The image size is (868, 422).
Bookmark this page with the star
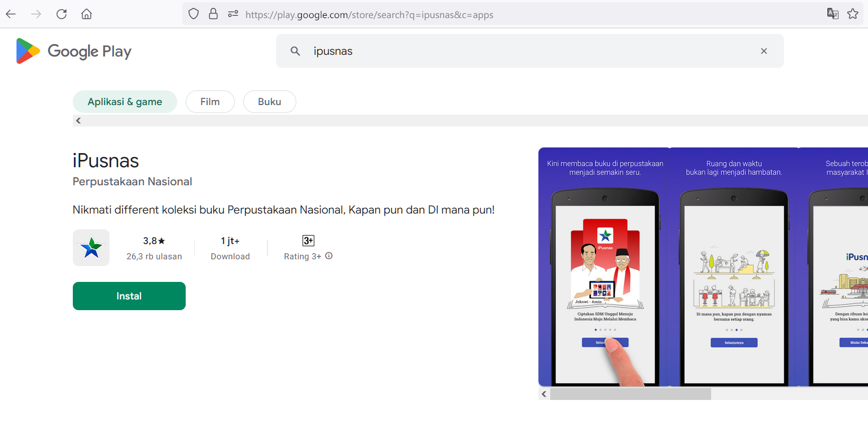pos(852,14)
